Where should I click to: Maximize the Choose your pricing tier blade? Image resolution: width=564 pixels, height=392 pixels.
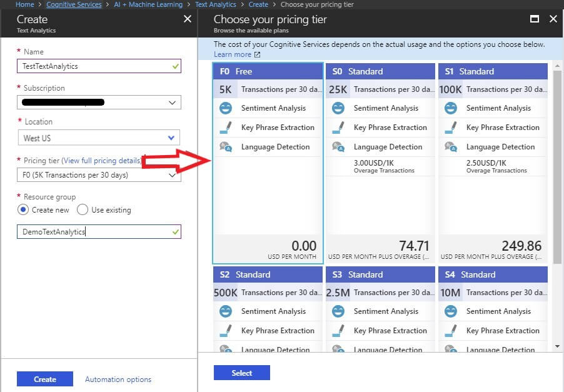tap(535, 19)
